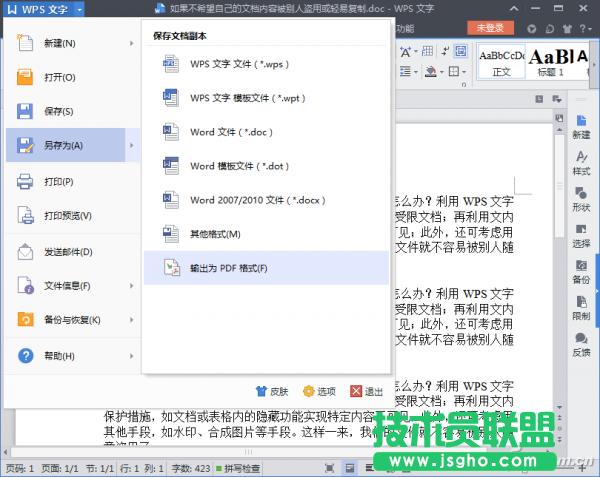This screenshot has width=600, height=477.
Task: Expand the 帮助(H) submenu arrow
Action: (132, 356)
